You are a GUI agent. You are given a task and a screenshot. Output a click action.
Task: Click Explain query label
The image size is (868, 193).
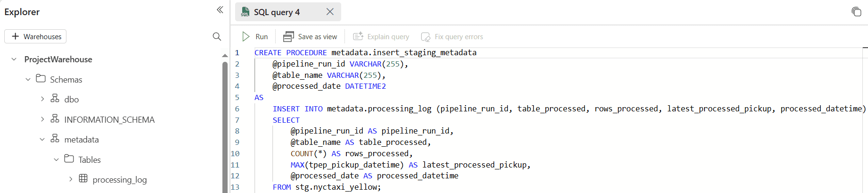[x=388, y=37]
